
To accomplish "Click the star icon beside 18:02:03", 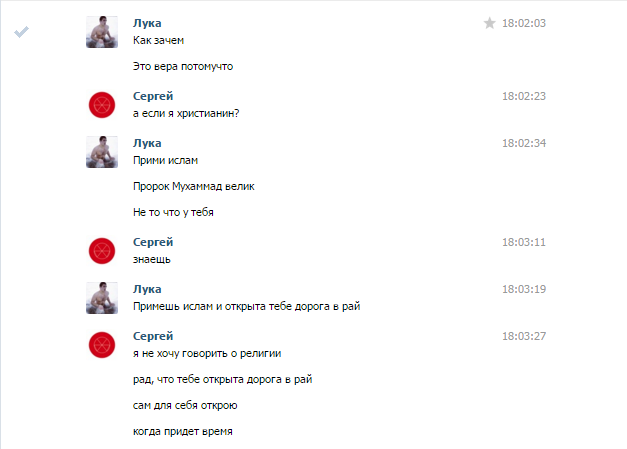I will point(489,23).
